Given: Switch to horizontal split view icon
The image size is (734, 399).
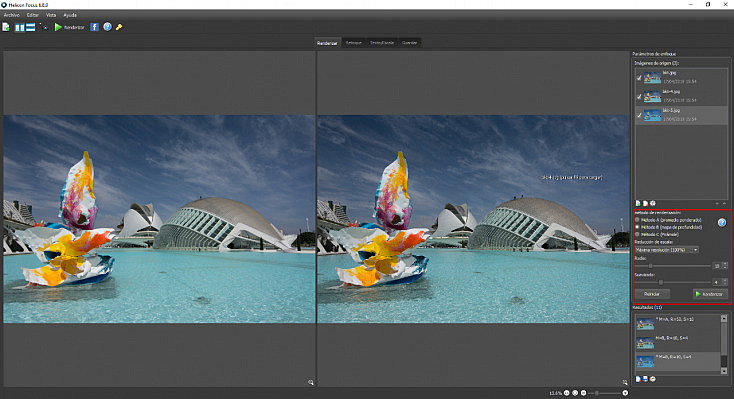Looking at the screenshot, I should point(30,27).
